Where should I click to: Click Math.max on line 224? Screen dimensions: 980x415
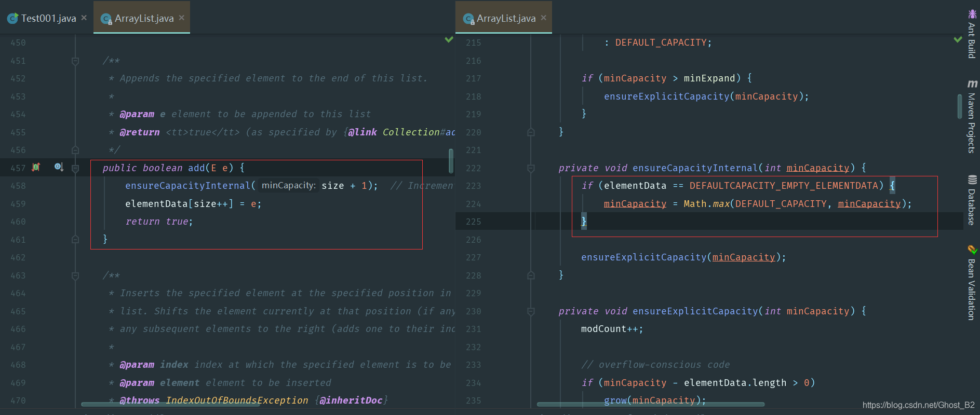pos(706,204)
